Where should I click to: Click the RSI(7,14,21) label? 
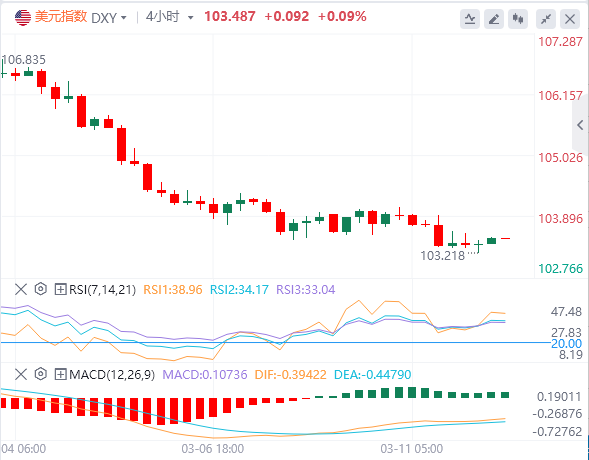click(x=103, y=290)
